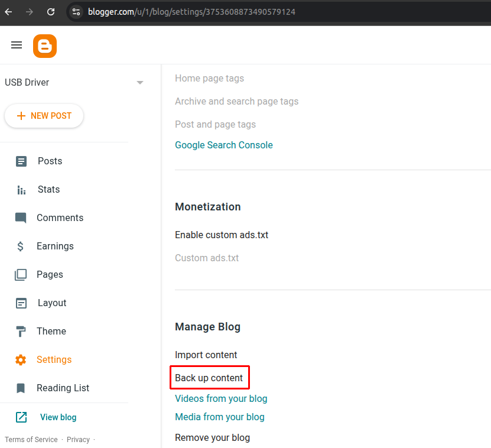Open Layout via its sidebar icon

pos(21,303)
